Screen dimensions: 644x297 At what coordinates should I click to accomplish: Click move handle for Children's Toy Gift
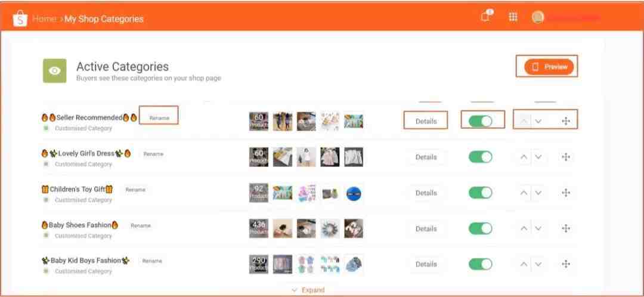coord(566,193)
